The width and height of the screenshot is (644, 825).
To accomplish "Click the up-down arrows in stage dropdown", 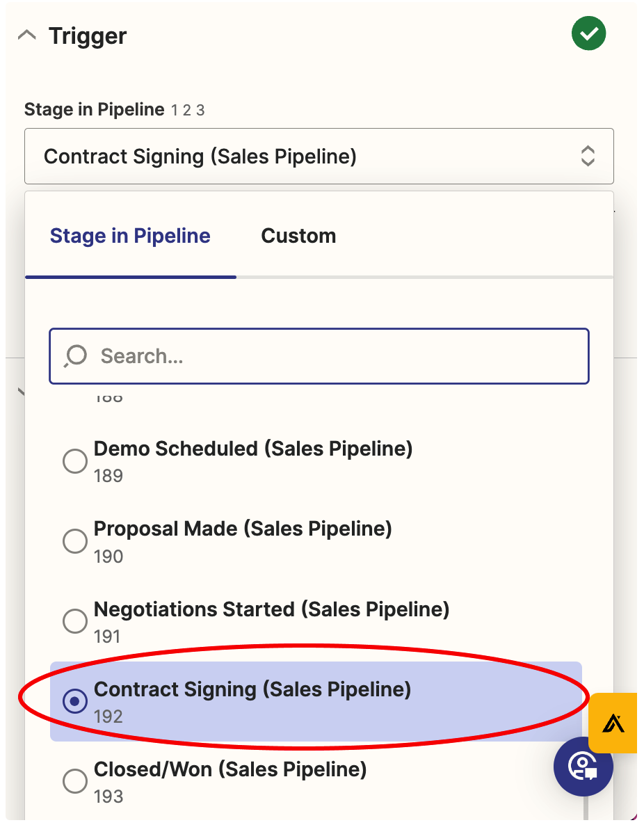I will (588, 156).
